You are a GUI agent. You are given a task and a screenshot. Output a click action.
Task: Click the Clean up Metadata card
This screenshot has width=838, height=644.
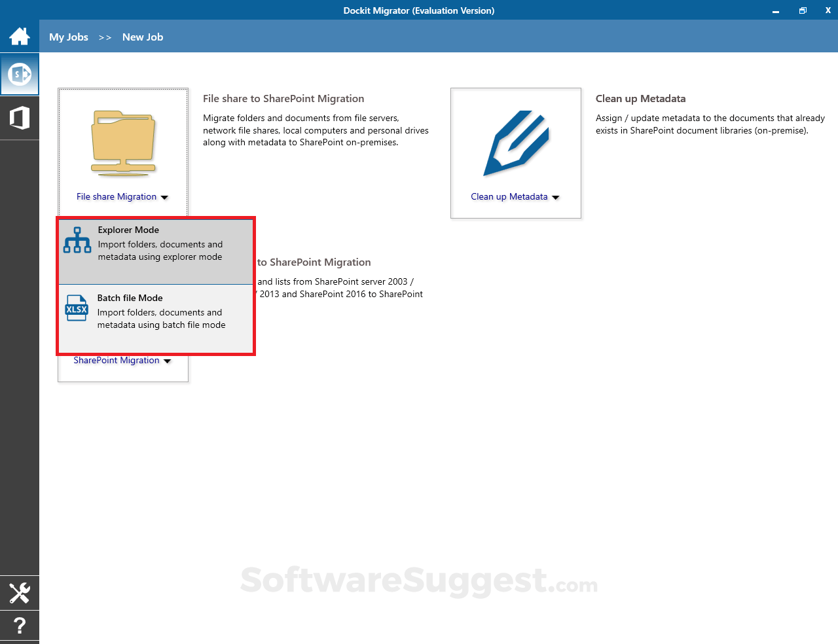[516, 153]
